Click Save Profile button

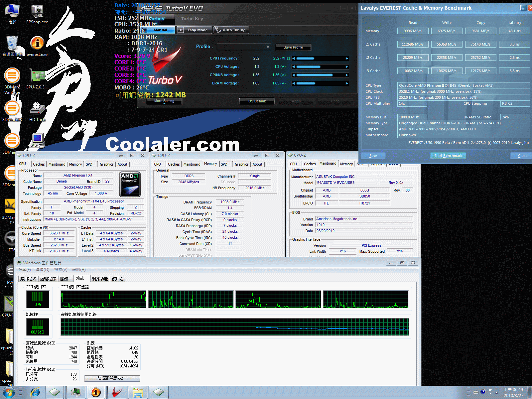click(x=293, y=47)
